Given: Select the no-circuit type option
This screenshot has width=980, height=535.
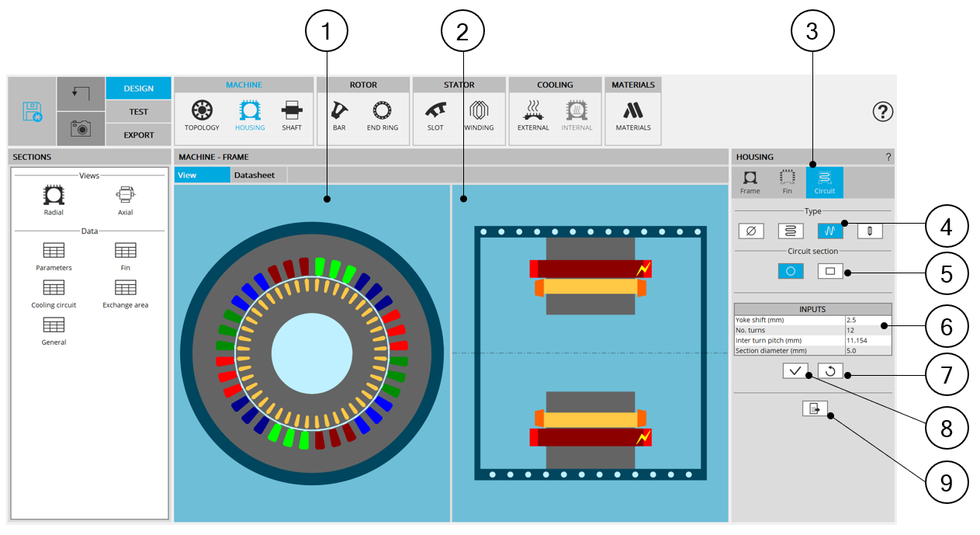Looking at the screenshot, I should (x=750, y=231).
